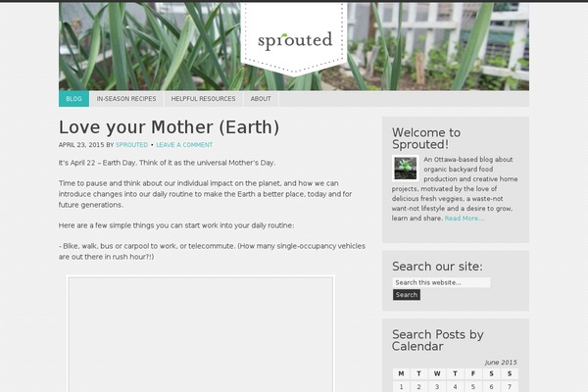588x392 pixels.
Task: Click the empty embedded image frame in post
Action: (201, 334)
